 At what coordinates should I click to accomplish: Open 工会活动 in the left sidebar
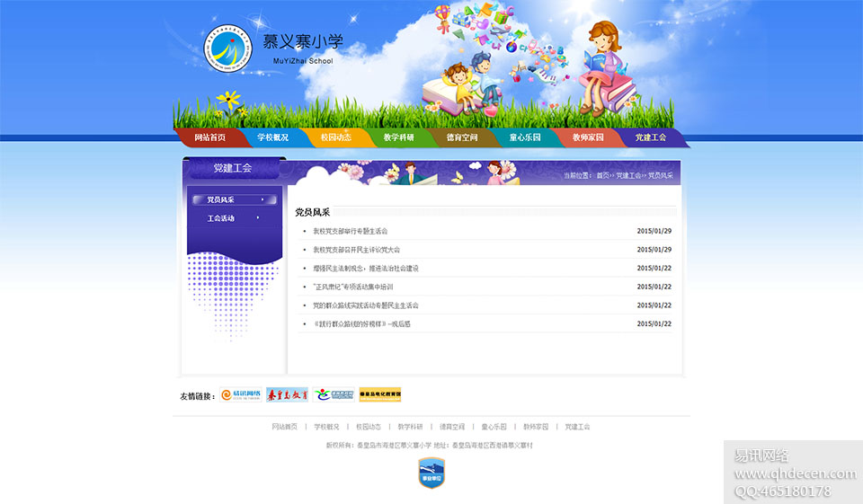point(221,218)
